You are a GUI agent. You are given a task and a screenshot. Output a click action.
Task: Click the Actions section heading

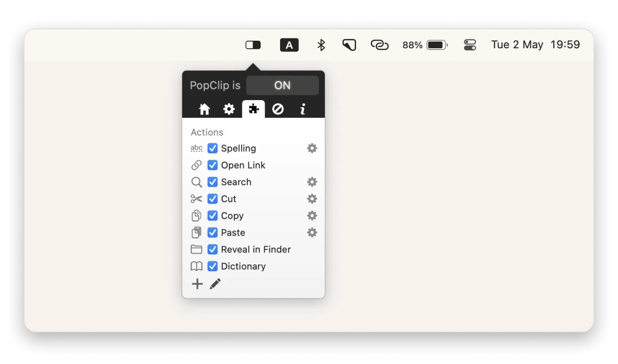pyautogui.click(x=207, y=132)
